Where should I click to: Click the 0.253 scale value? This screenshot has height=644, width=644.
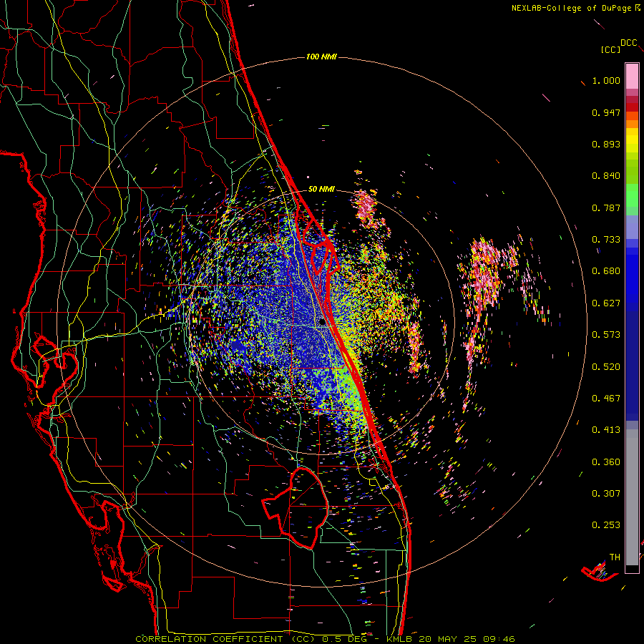[x=606, y=525]
